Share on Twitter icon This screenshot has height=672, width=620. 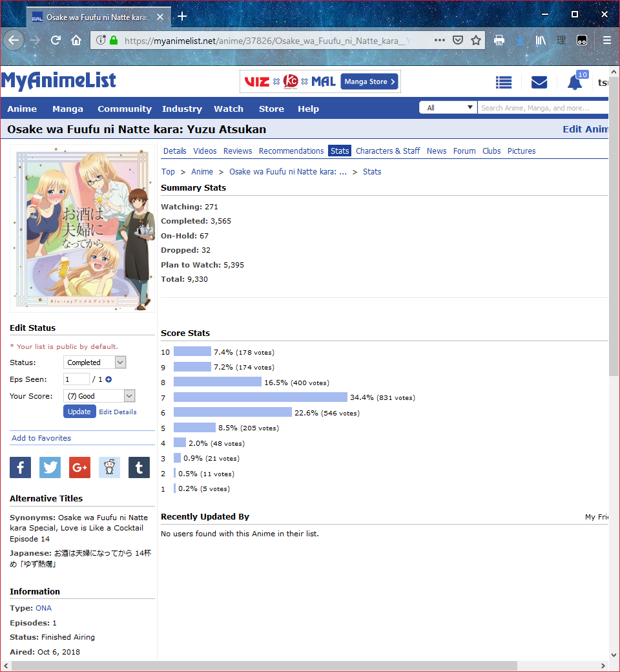(50, 467)
